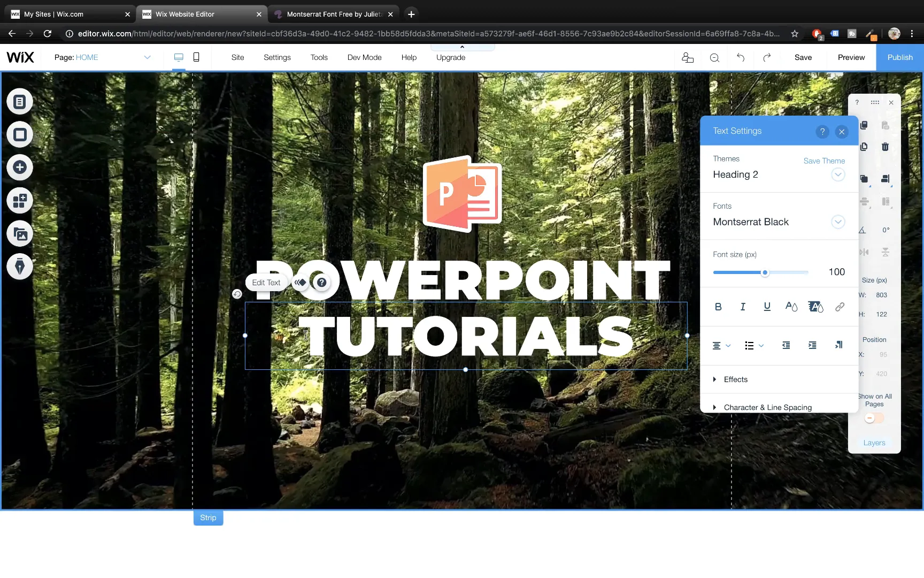Click the height value field 122
Image resolution: width=924 pixels, height=578 pixels.
click(881, 314)
